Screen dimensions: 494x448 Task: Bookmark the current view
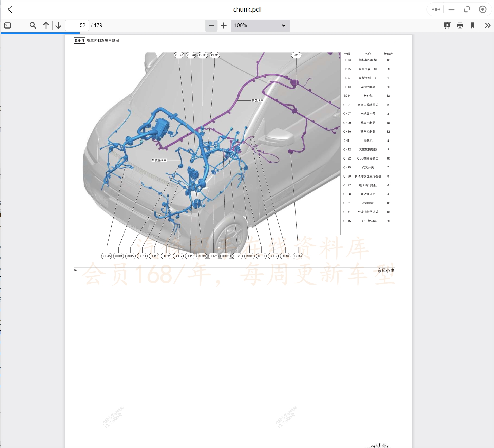tap(473, 25)
